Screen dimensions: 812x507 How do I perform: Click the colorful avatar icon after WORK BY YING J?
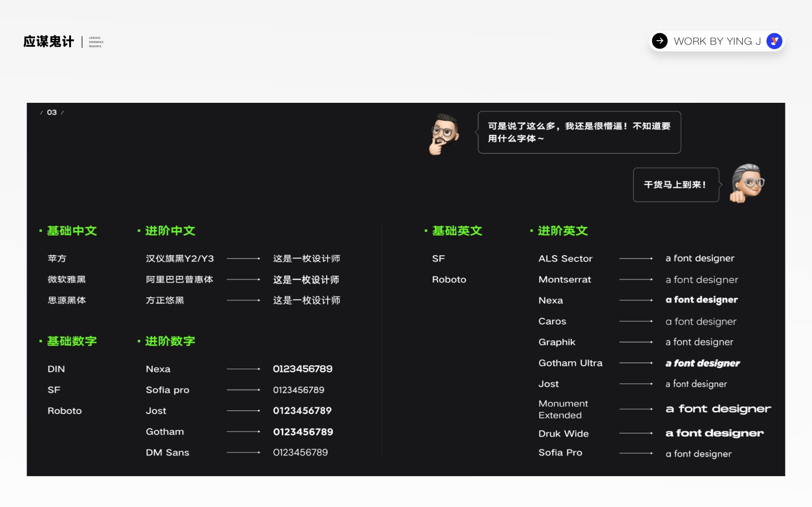(x=775, y=41)
